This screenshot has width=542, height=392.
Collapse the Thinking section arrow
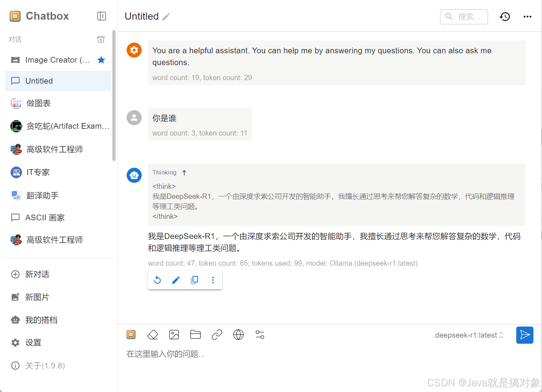click(x=184, y=173)
